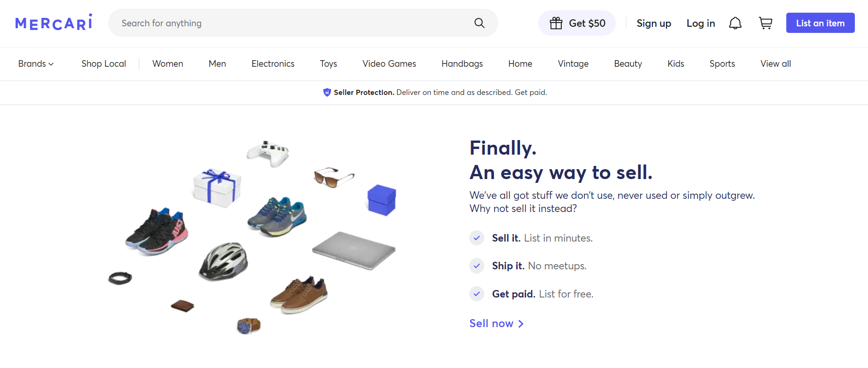Click the Seller Protection shield icon

tap(327, 93)
